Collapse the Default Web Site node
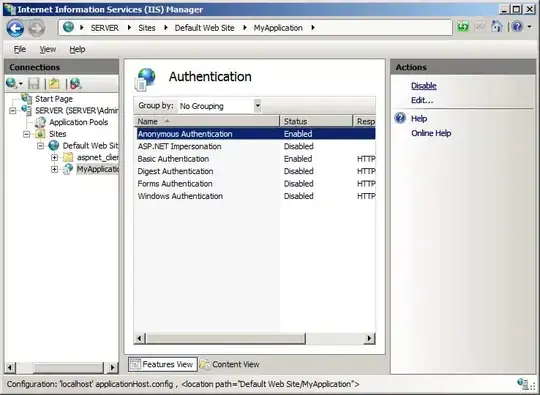This screenshot has width=540, height=395. tap(40, 146)
